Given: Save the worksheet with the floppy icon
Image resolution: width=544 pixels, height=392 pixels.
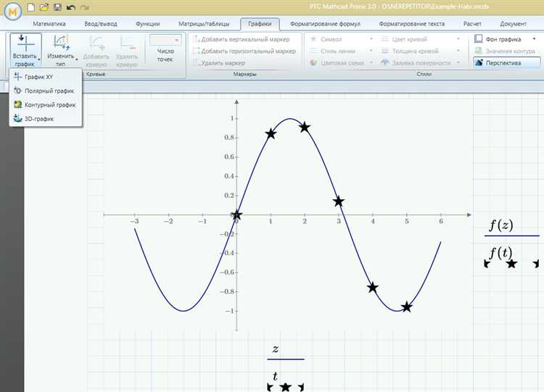Looking at the screenshot, I should pyautogui.click(x=57, y=7).
